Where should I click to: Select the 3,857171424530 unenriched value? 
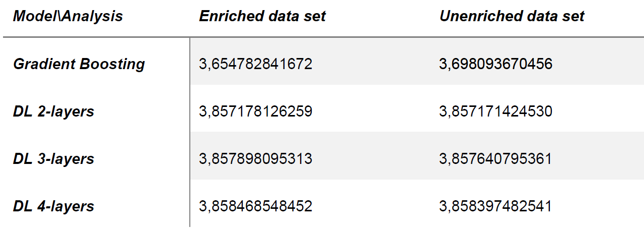click(495, 111)
